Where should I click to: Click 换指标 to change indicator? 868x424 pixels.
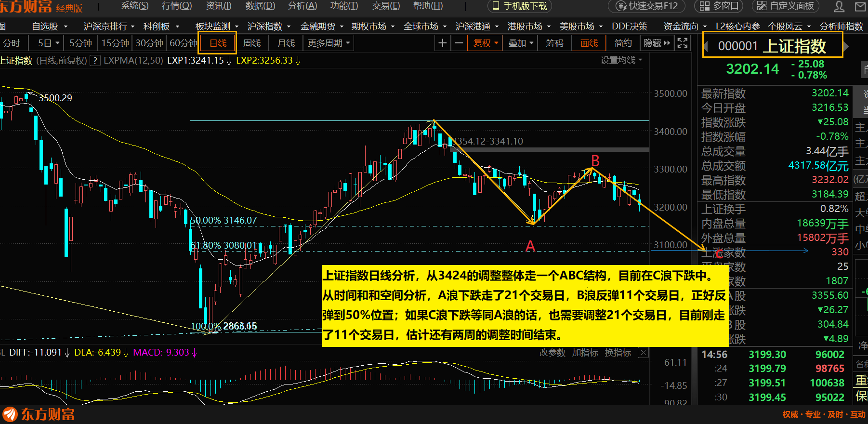(618, 353)
